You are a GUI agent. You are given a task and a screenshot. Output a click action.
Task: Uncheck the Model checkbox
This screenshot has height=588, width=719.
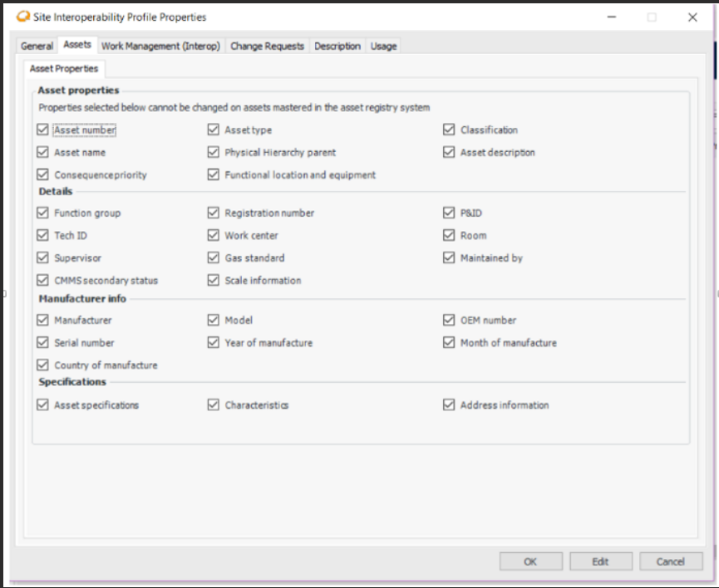[214, 320]
